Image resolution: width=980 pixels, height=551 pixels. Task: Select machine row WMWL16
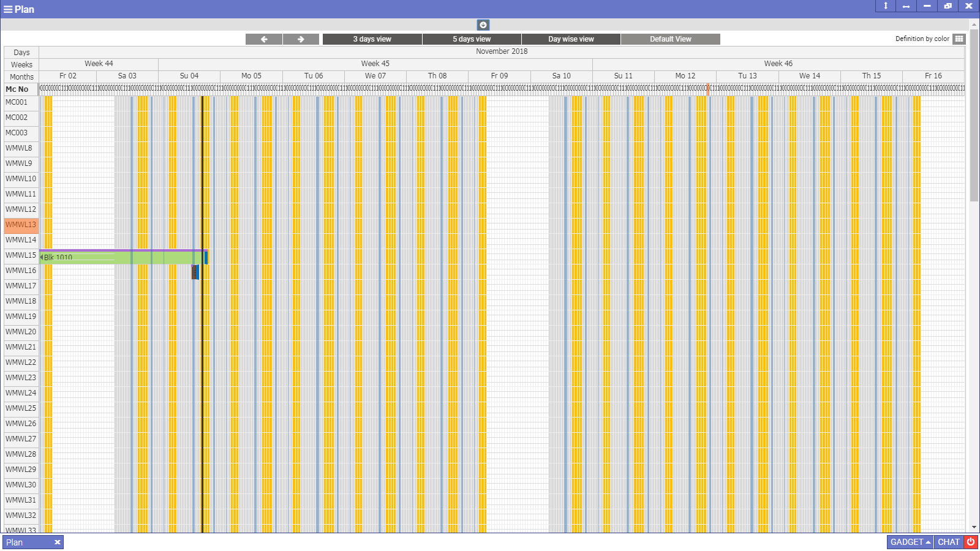point(21,271)
